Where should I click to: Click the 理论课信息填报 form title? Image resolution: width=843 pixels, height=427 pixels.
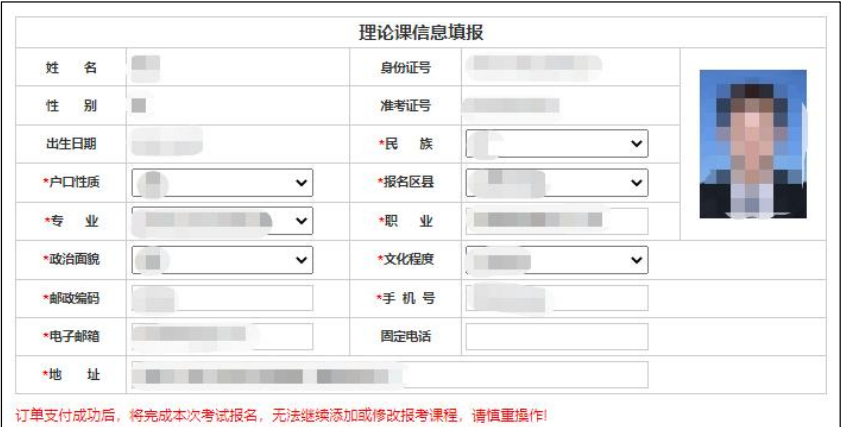[421, 32]
